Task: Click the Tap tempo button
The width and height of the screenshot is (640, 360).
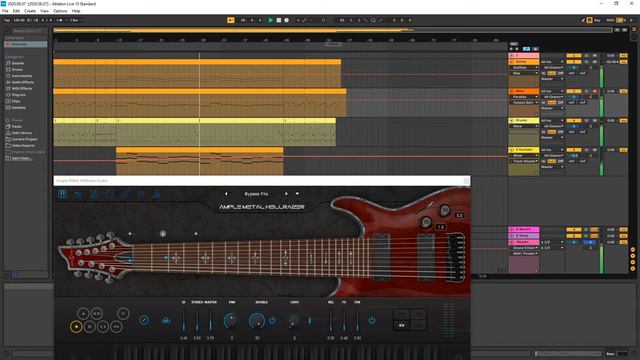Action: pyautogui.click(x=7, y=20)
